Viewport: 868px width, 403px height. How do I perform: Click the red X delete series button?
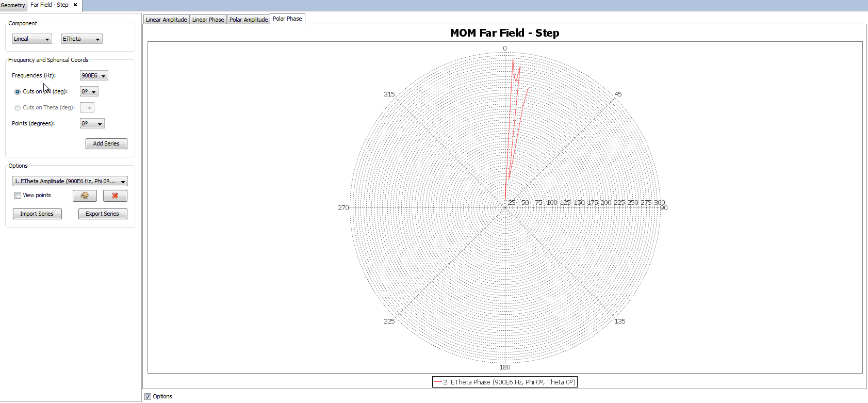pos(115,196)
